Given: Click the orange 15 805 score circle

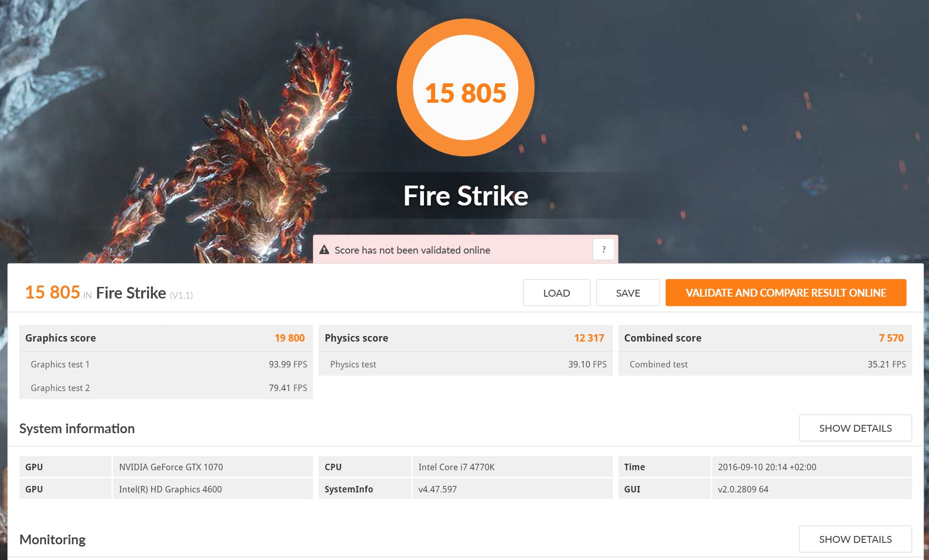Looking at the screenshot, I should (x=465, y=88).
